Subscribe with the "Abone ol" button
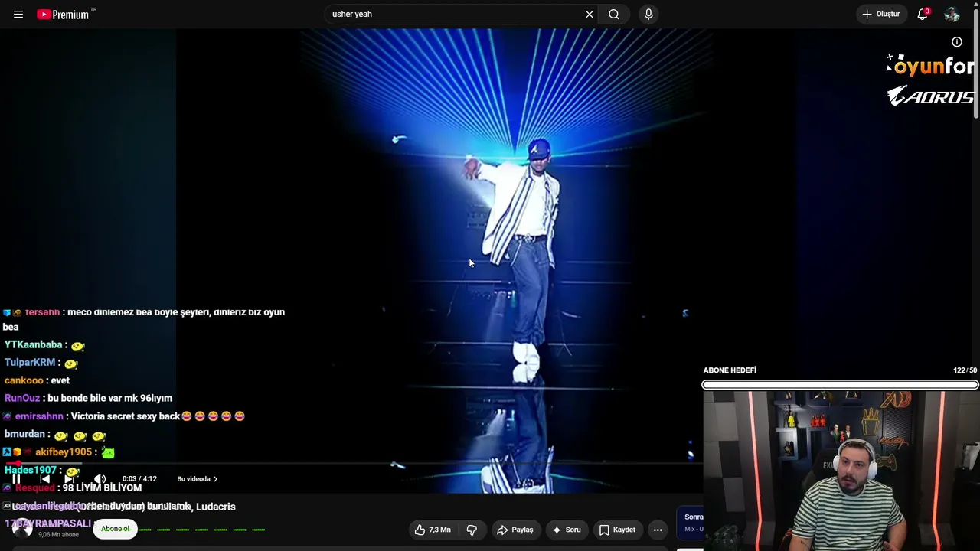This screenshot has height=551, width=980. [116, 529]
